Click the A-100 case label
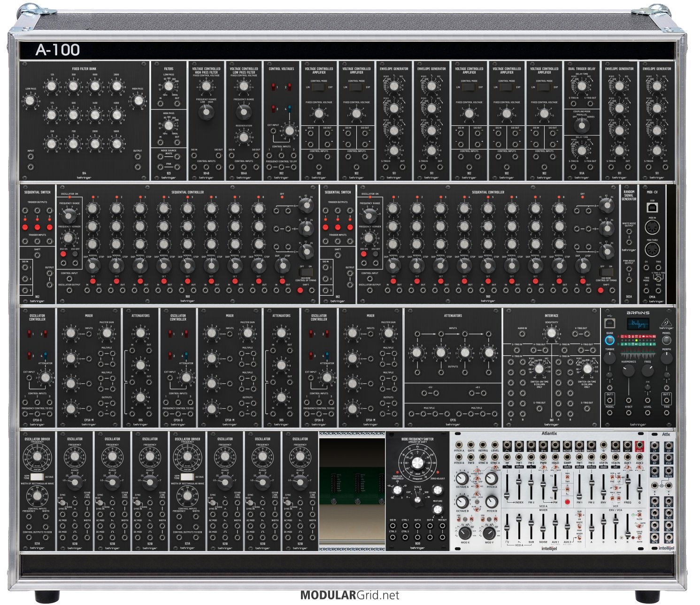Image resolution: width=700 pixels, height=605 pixels. pos(58,50)
